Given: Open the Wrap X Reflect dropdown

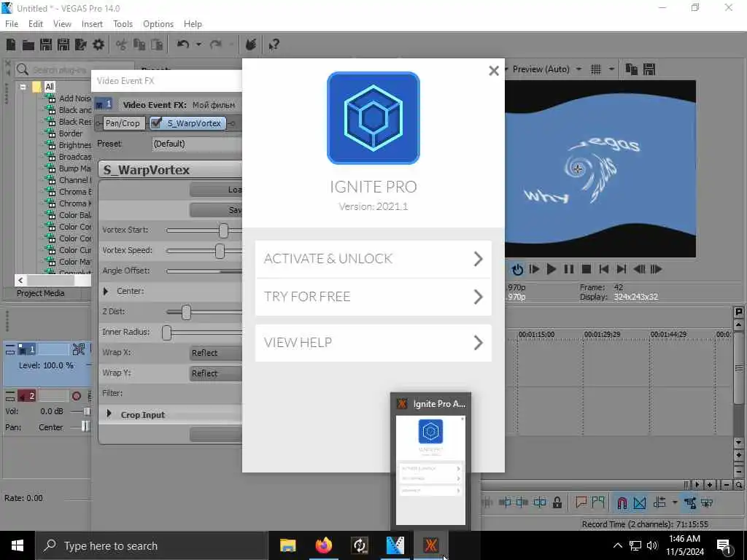Looking at the screenshot, I should (x=216, y=353).
